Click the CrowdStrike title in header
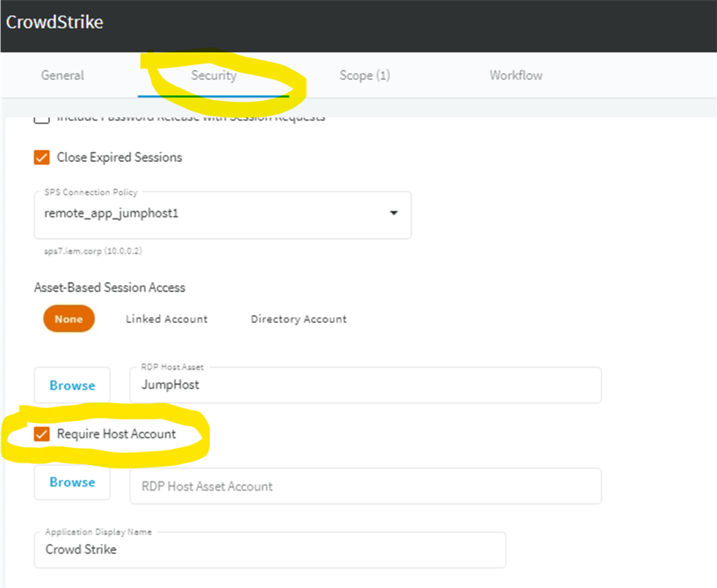 tap(54, 22)
